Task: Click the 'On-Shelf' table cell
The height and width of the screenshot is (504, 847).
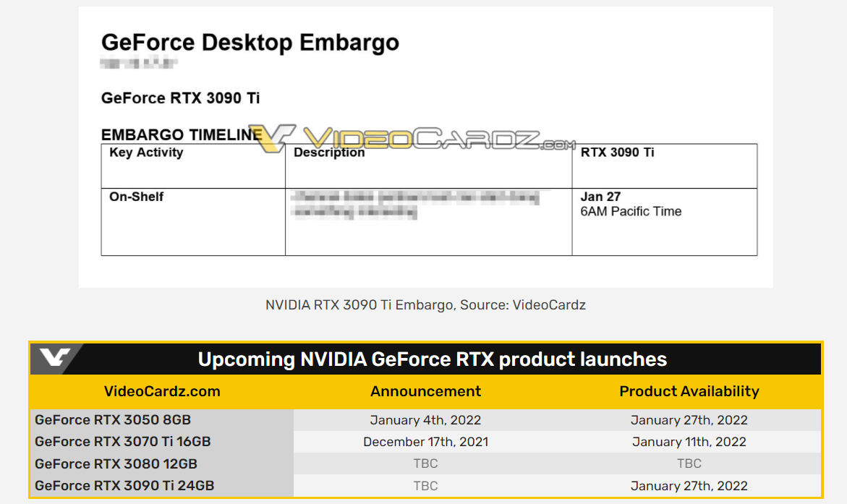Action: pyautogui.click(x=137, y=197)
